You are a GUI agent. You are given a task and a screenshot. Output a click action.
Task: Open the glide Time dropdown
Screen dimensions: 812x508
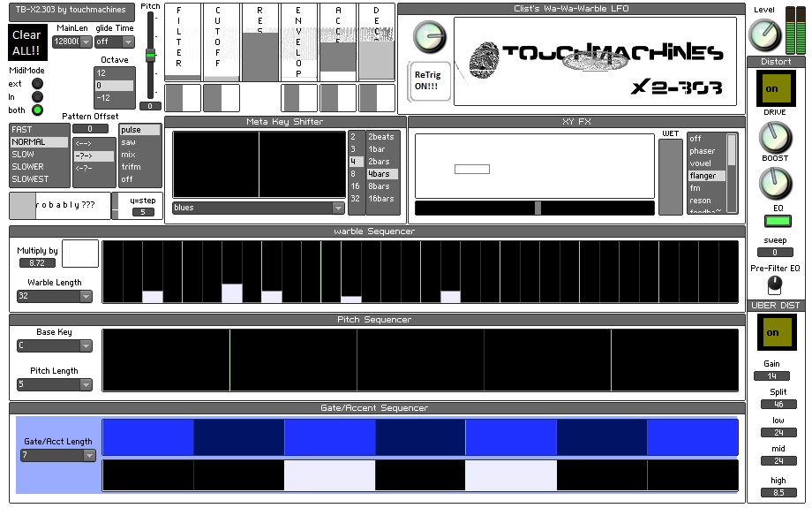pyautogui.click(x=115, y=42)
